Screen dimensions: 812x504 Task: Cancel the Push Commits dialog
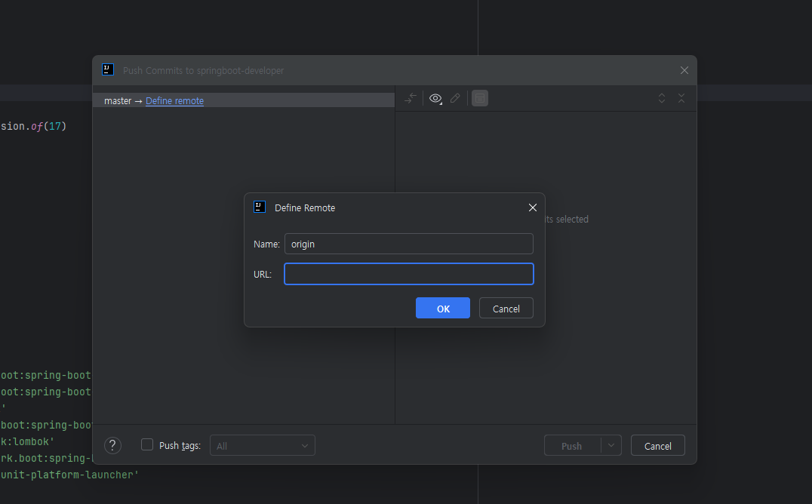click(x=658, y=445)
